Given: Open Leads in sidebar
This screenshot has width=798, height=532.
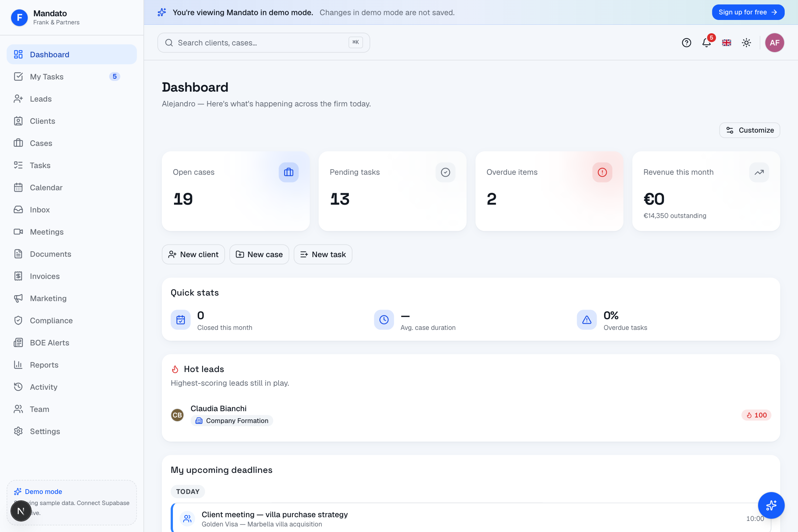Looking at the screenshot, I should [x=72, y=99].
